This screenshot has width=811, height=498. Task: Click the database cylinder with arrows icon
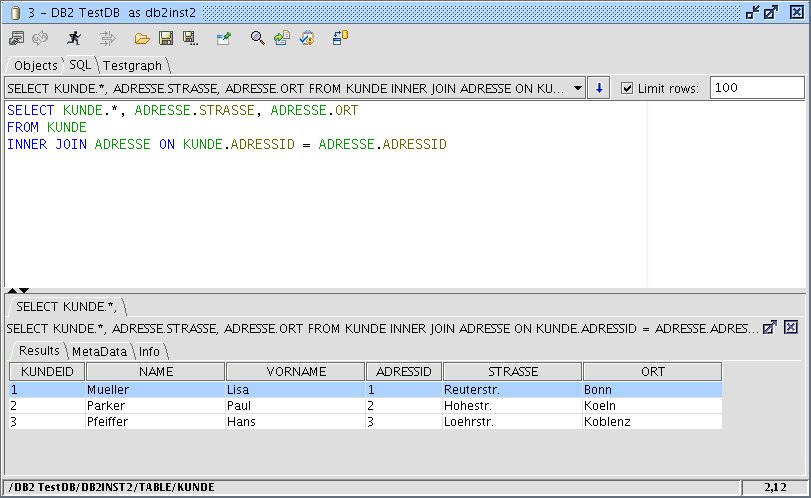[x=340, y=38]
